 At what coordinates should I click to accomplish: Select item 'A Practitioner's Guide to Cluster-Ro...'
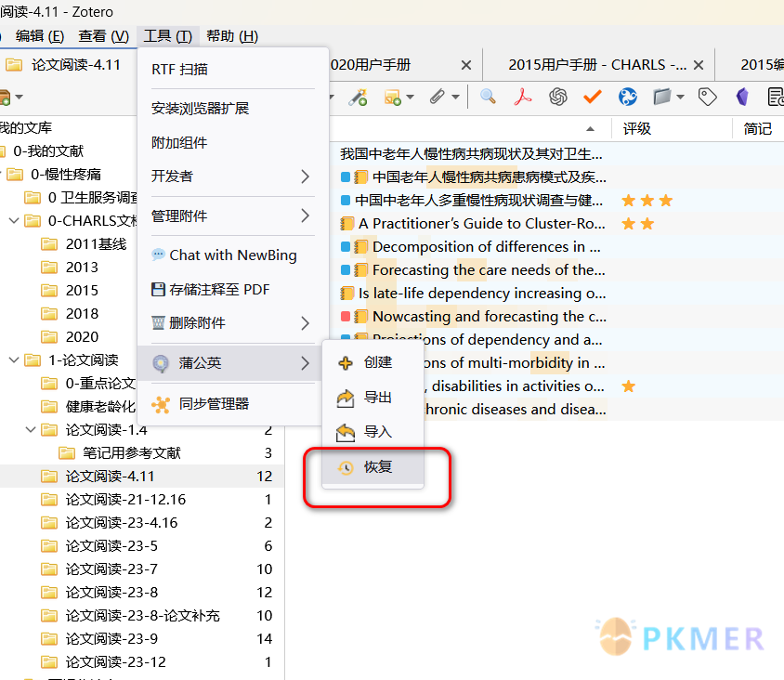tap(481, 224)
